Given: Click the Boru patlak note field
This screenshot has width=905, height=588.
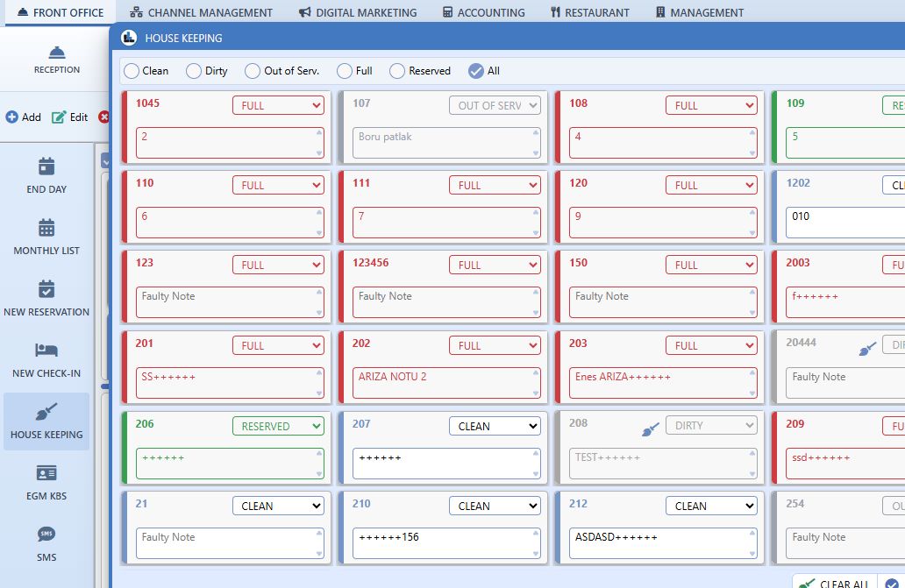Looking at the screenshot, I should (x=446, y=143).
